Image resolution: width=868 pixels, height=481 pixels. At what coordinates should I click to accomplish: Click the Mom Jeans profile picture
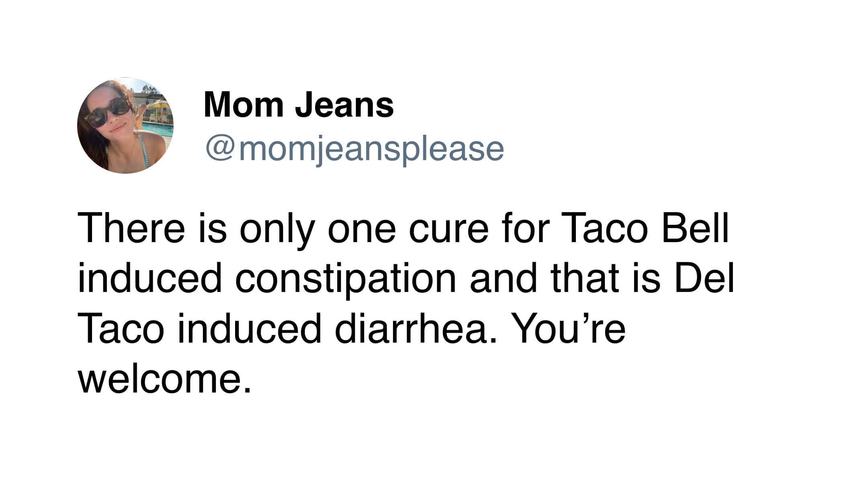point(125,125)
